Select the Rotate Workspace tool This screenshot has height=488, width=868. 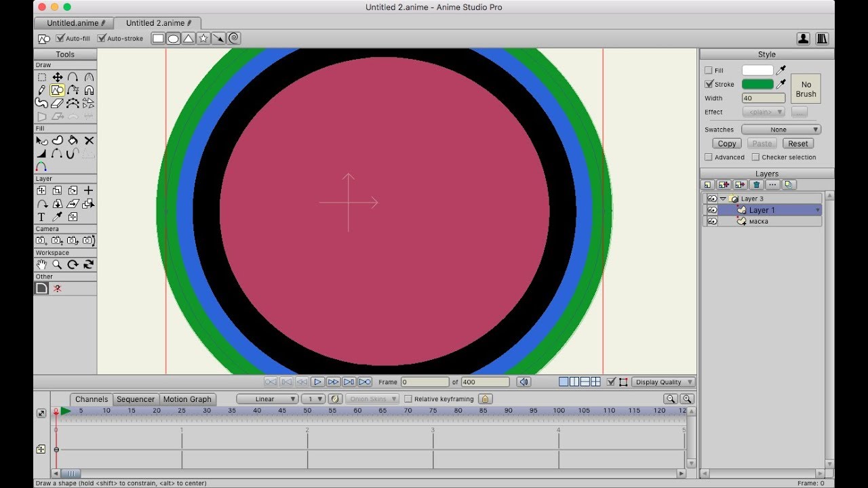(73, 265)
